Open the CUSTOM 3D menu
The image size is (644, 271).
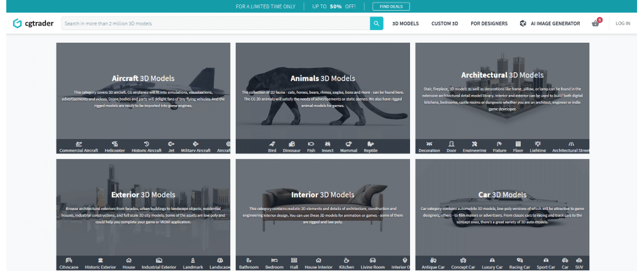click(x=445, y=23)
